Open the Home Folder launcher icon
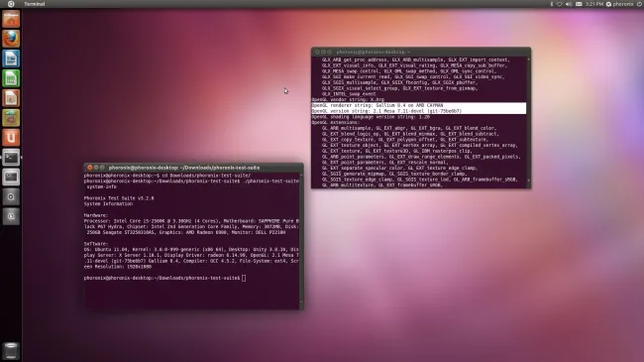The image size is (644, 362). (11, 19)
